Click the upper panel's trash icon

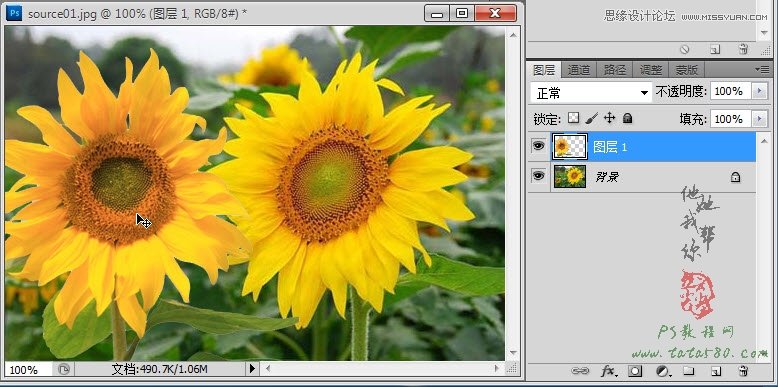(x=743, y=49)
